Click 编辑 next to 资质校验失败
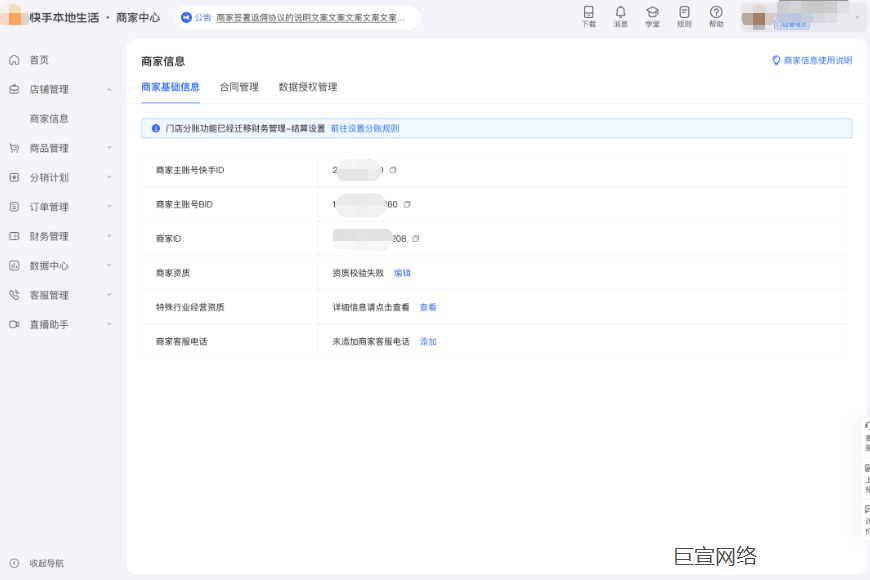This screenshot has height=580, width=870. pyautogui.click(x=402, y=273)
